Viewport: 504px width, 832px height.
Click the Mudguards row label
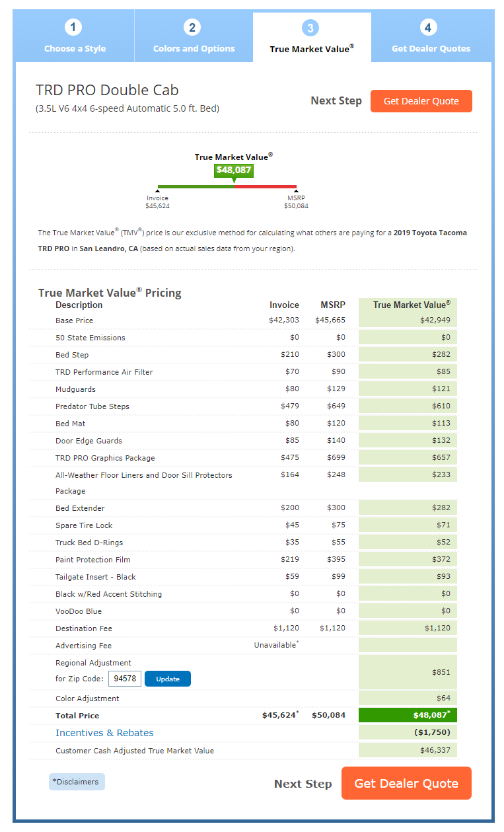tap(75, 389)
